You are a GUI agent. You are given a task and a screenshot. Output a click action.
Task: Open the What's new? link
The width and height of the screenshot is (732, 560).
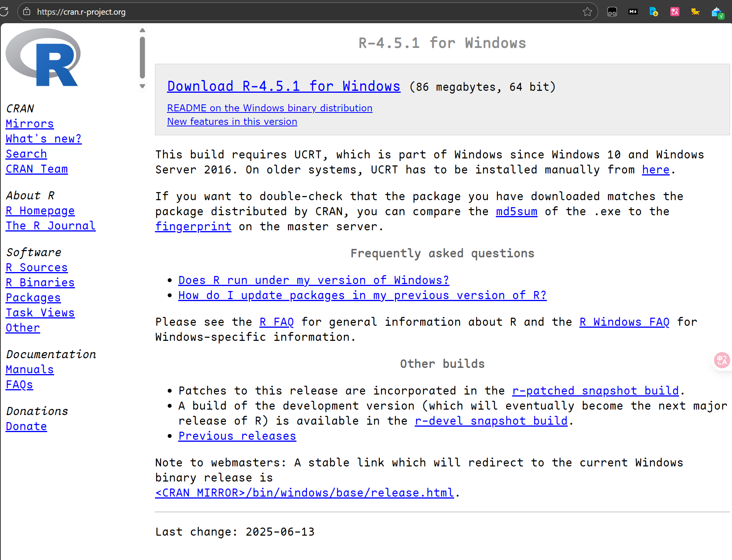[x=44, y=139]
